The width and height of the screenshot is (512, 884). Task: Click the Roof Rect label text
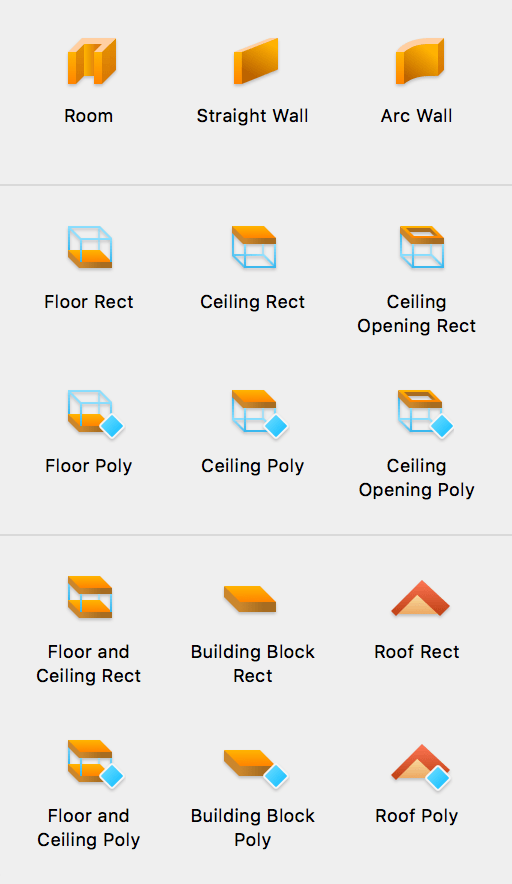[417, 652]
